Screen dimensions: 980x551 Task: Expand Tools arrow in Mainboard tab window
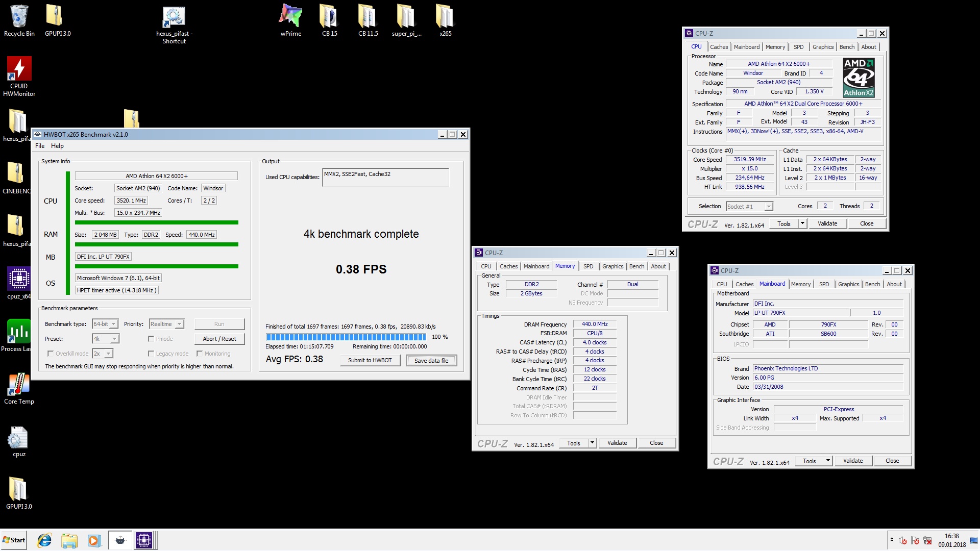point(828,461)
